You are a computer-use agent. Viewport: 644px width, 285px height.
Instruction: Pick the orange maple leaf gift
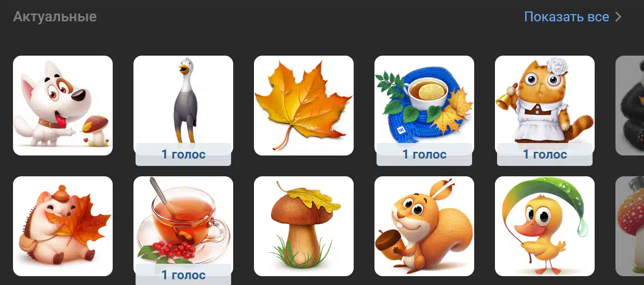[x=304, y=106]
